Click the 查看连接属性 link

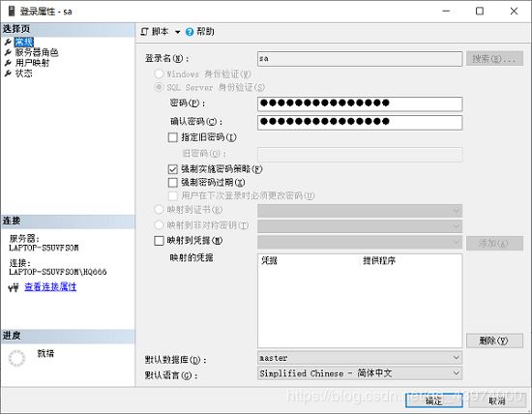50,286
